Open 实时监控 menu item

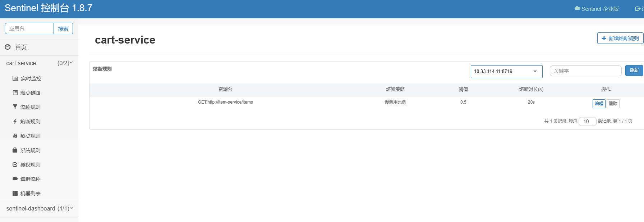click(31, 78)
